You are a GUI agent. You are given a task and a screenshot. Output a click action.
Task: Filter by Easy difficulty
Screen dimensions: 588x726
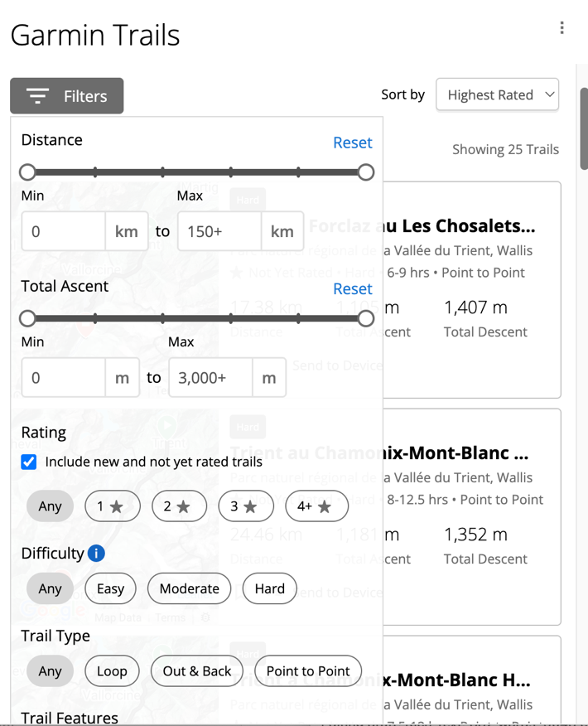click(x=111, y=588)
